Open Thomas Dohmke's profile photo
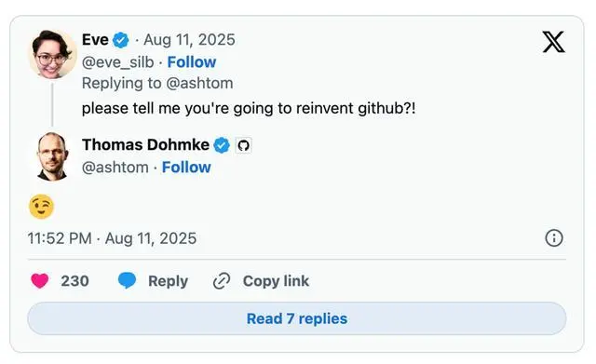 pos(52,156)
